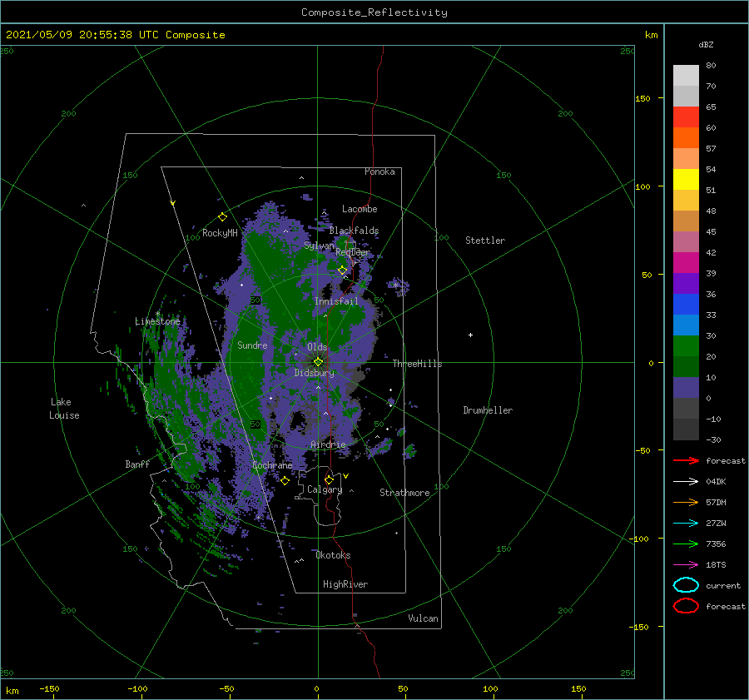The image size is (749, 700).
Task: Click the red forecast arrow in legend
Action: tap(686, 460)
